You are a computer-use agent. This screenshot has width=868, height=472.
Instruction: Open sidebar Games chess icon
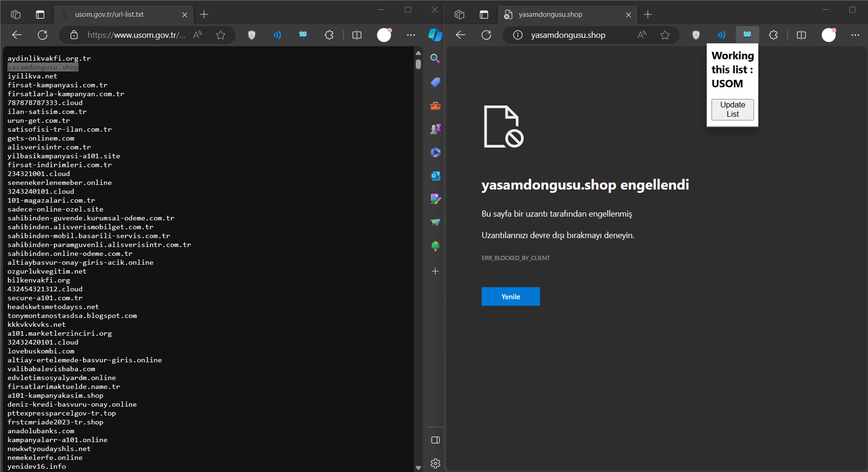[435, 129]
